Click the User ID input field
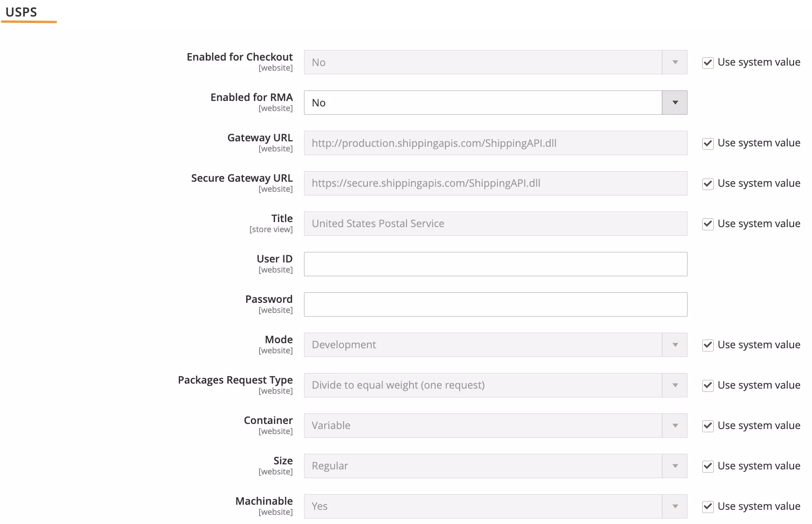The width and height of the screenshot is (812, 524). pyautogui.click(x=495, y=264)
